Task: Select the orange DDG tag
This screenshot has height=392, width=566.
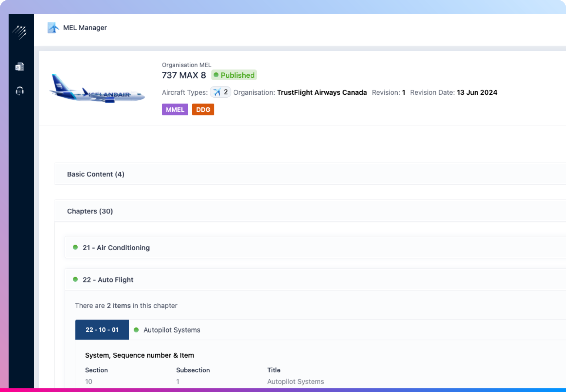Action: [203, 110]
